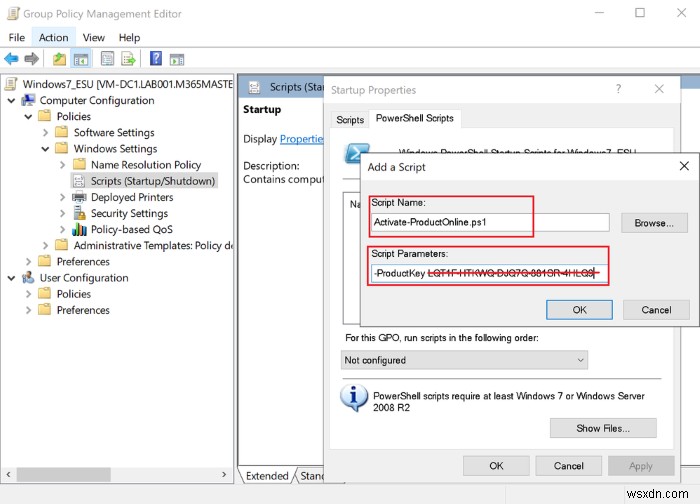Click Cancel in Startup Properties dialog
Screen dimensions: 700x504
(569, 466)
